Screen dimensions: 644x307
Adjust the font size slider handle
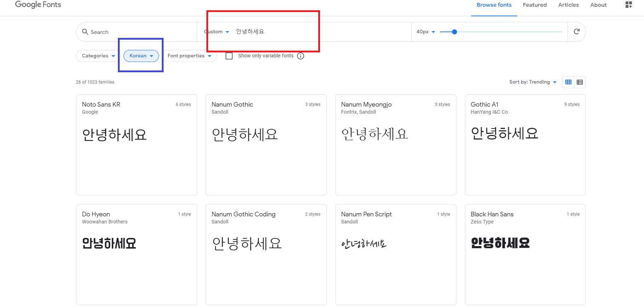point(455,32)
